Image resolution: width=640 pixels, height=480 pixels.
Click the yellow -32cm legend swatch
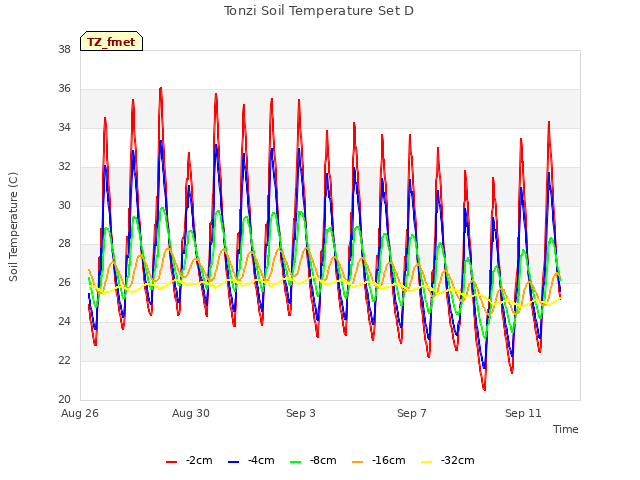click(427, 462)
